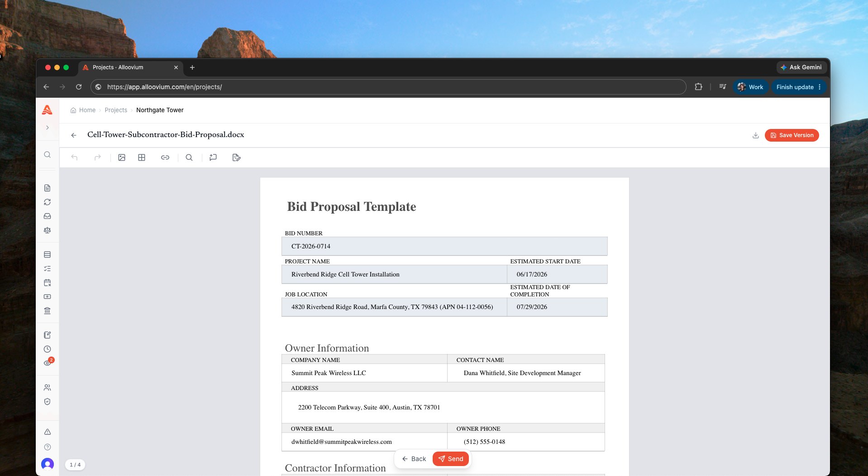Viewport: 868px width, 476px height.
Task: Close the Projects · Alloovium tab
Action: [x=176, y=67]
